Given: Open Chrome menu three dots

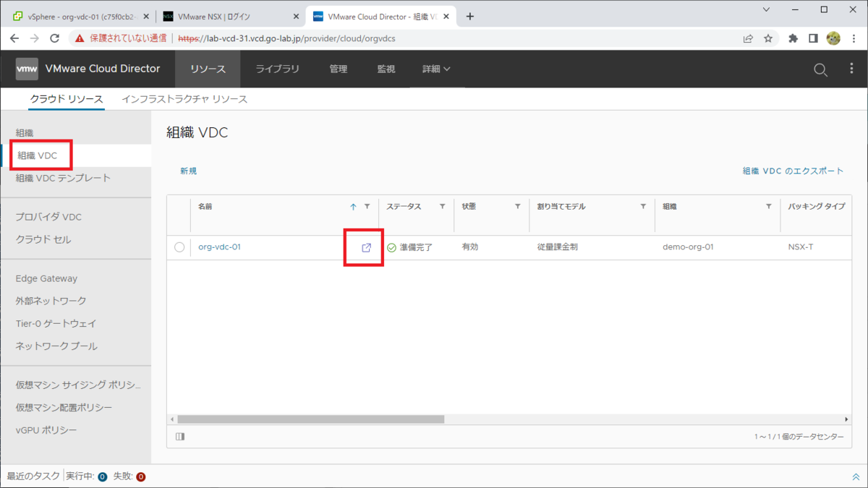Looking at the screenshot, I should pos(854,38).
